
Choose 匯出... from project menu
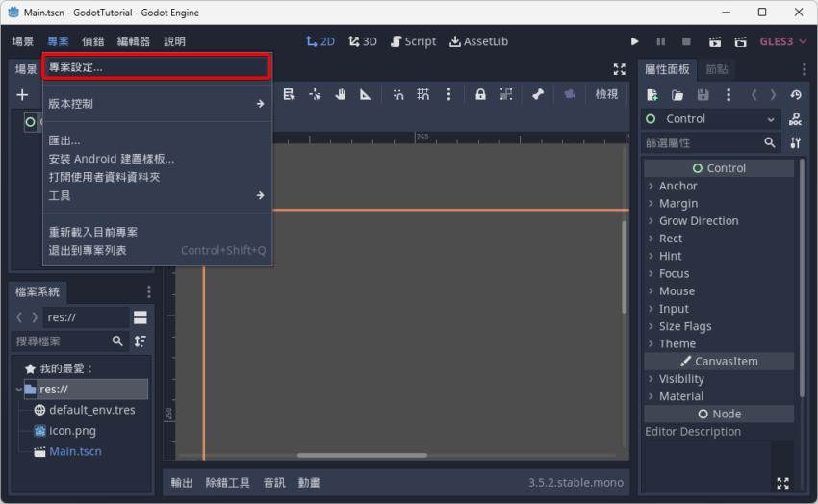tap(157, 140)
